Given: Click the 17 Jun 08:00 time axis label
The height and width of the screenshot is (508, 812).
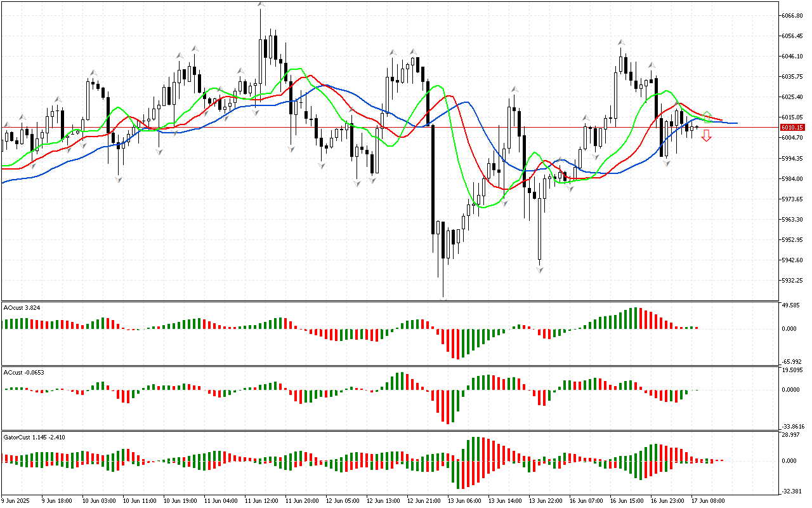Looking at the screenshot, I should point(709,501).
